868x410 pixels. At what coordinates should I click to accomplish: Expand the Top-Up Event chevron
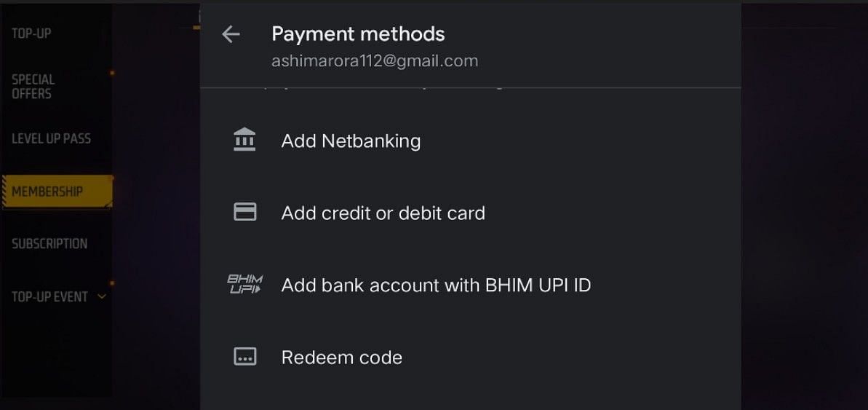(101, 296)
